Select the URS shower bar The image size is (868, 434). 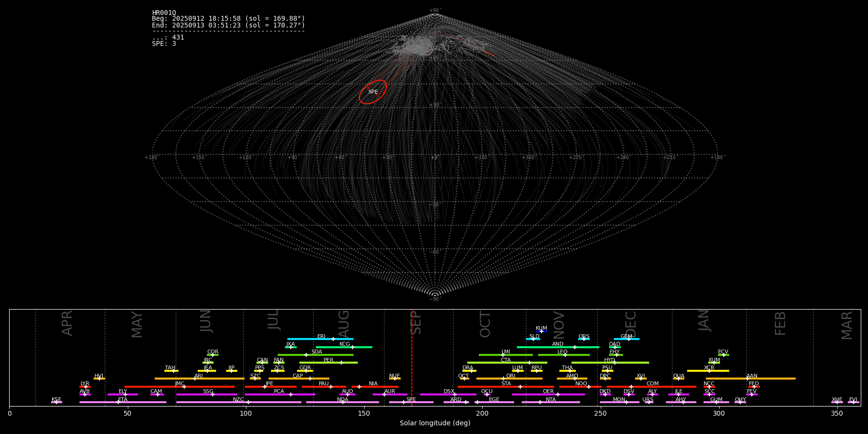point(649,402)
